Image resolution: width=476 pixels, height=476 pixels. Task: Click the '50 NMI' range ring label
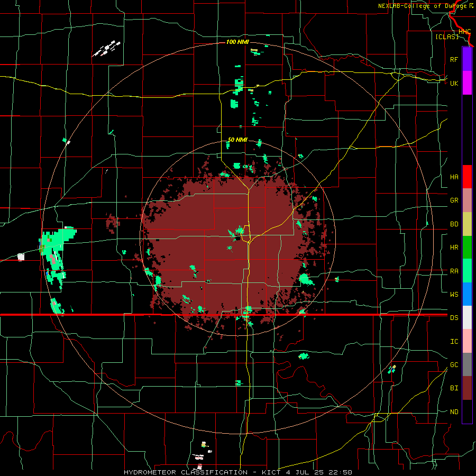coord(237,140)
